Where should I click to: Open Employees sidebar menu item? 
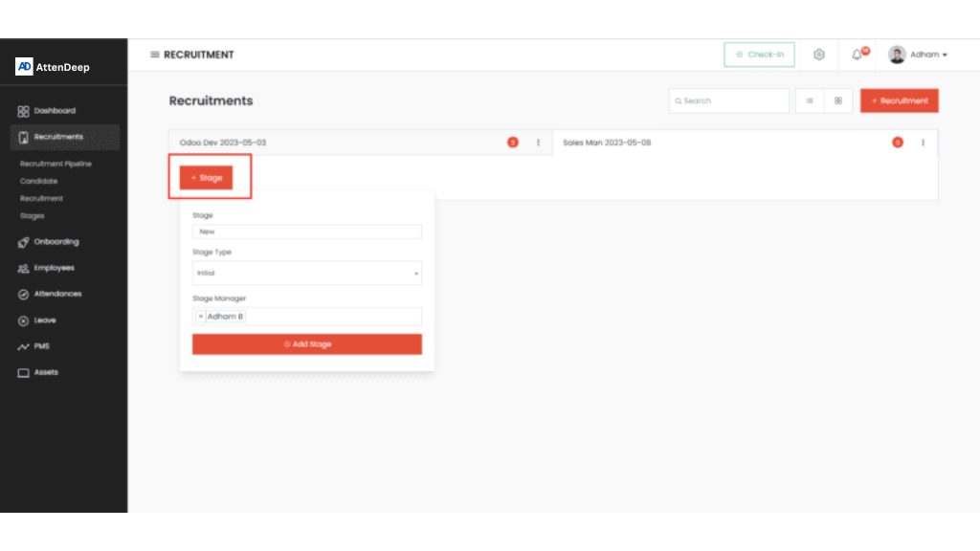(x=54, y=268)
